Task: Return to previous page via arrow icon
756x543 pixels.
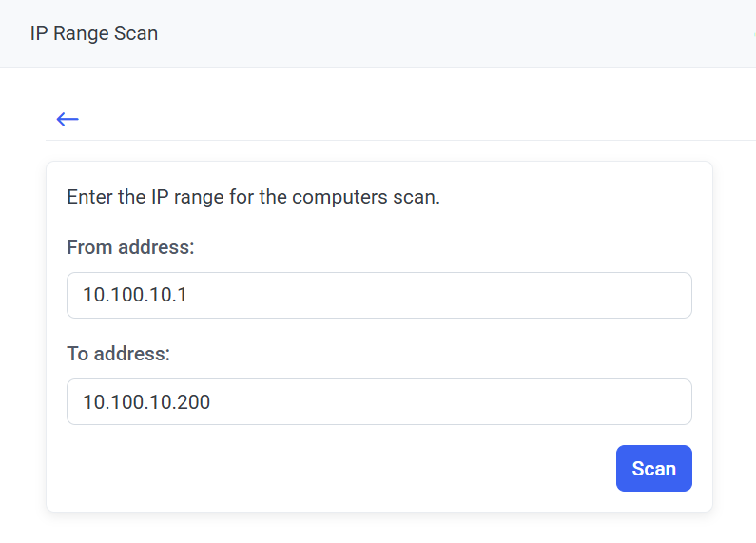Action: (67, 119)
